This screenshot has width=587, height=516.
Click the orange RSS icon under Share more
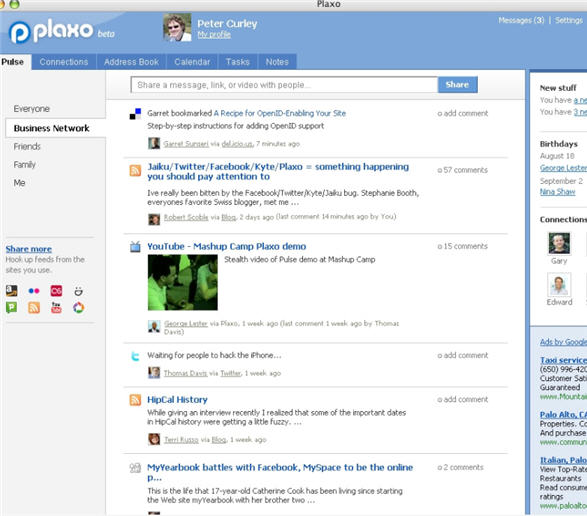click(34, 307)
